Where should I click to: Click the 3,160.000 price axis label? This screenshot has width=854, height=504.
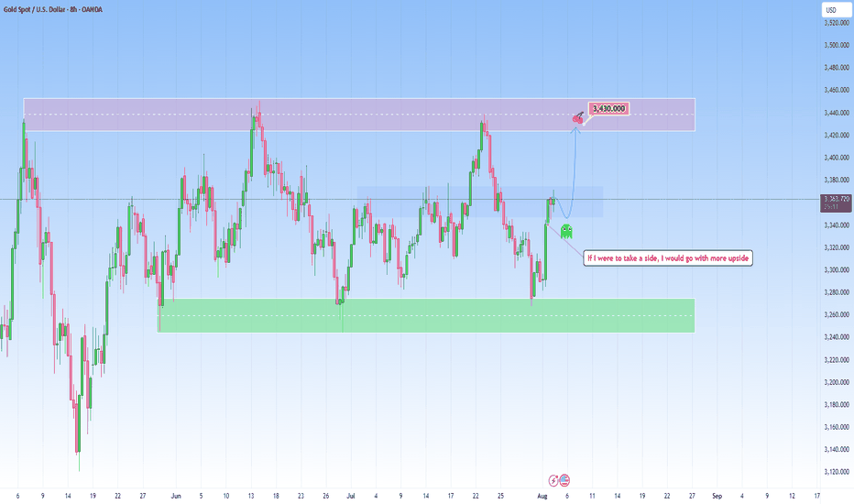[x=837, y=427]
